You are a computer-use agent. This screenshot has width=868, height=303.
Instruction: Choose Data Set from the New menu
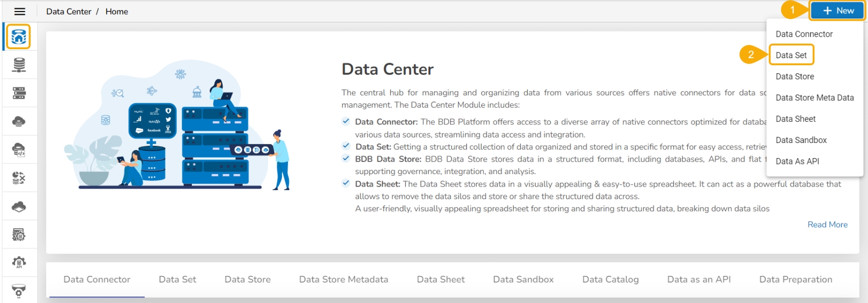tap(791, 55)
